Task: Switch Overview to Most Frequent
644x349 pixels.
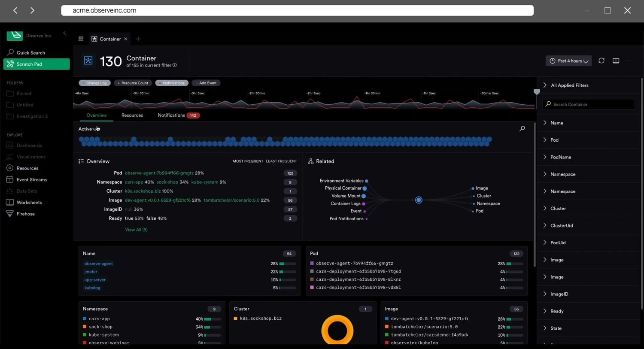Action: [248, 161]
